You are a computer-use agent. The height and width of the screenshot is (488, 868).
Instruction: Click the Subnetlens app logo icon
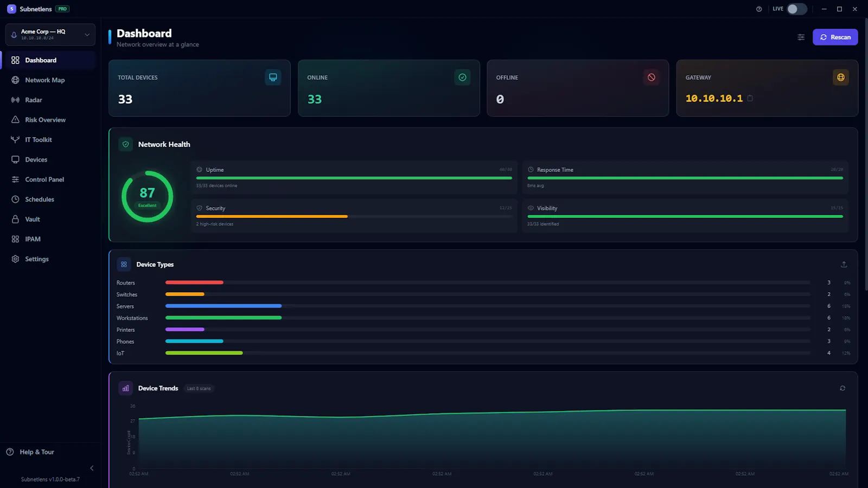pos(11,9)
